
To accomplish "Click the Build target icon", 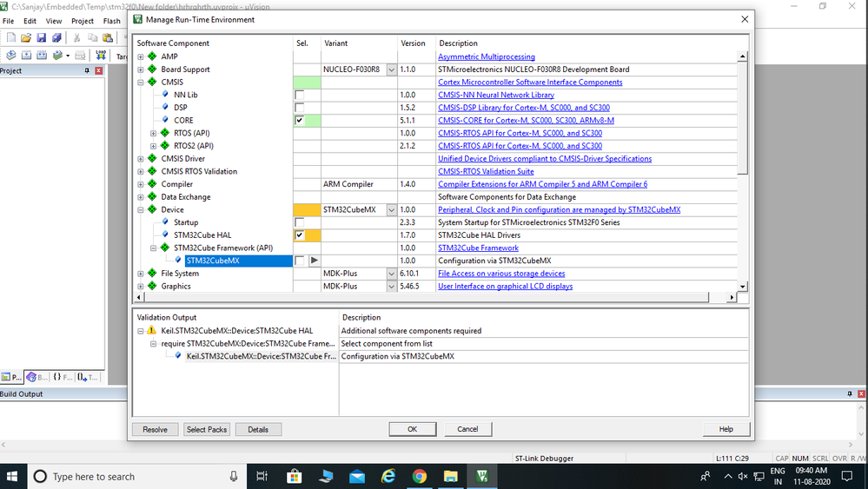I will 27,56.
